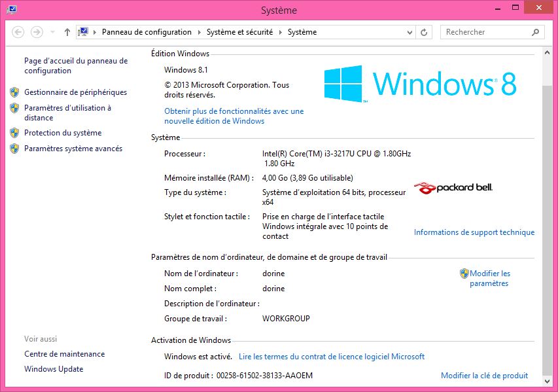Click the vertical scrollbar down arrow
558x392 pixels.
(547, 382)
